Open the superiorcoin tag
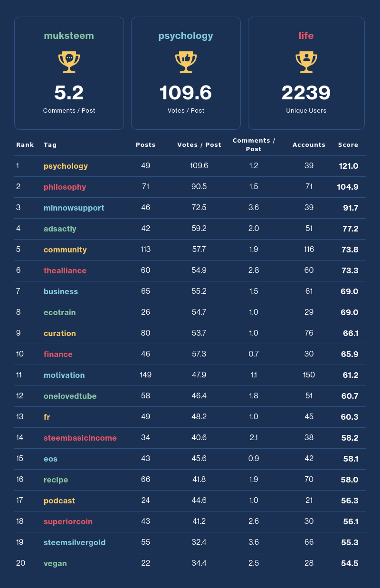Image resolution: width=380 pixels, height=588 pixels. pyautogui.click(x=68, y=522)
